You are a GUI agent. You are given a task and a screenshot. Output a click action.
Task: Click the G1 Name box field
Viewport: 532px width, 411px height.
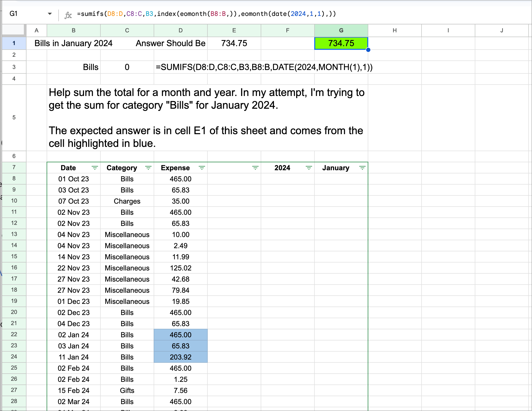(24, 14)
